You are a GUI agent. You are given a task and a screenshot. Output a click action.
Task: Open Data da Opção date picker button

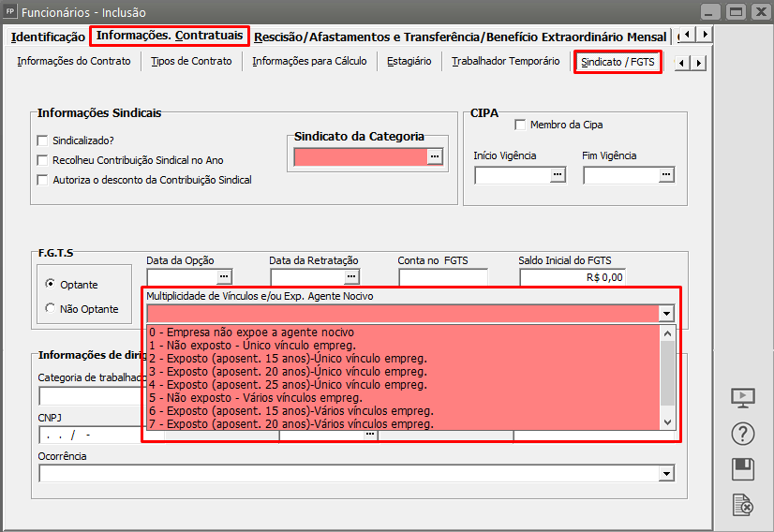point(224,277)
